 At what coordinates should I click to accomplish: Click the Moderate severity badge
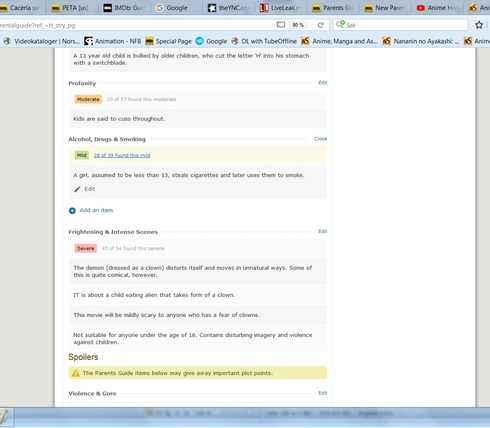[x=88, y=99]
